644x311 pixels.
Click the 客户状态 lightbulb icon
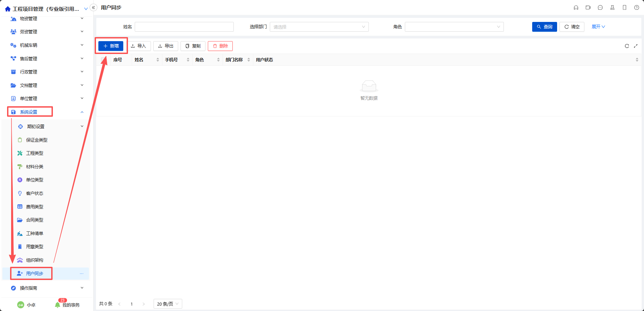coord(20,193)
